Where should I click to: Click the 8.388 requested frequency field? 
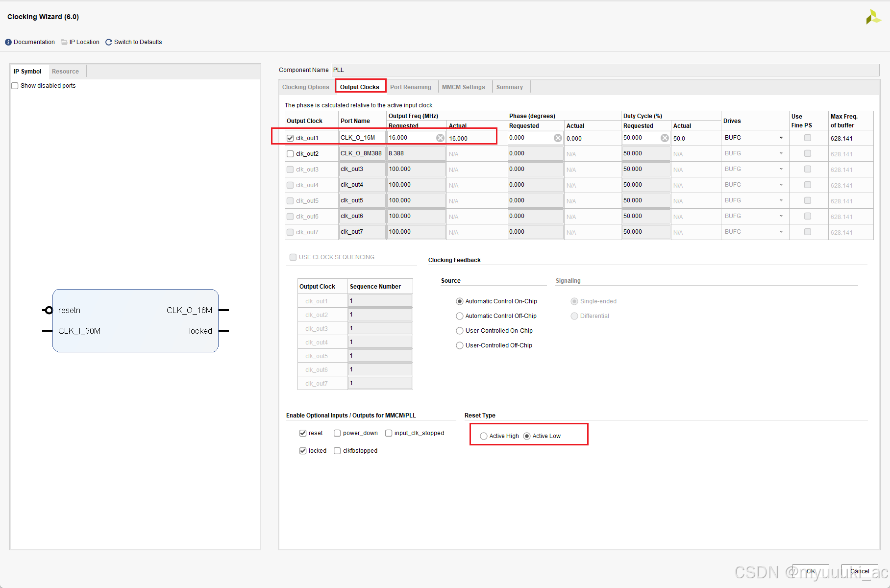(416, 153)
